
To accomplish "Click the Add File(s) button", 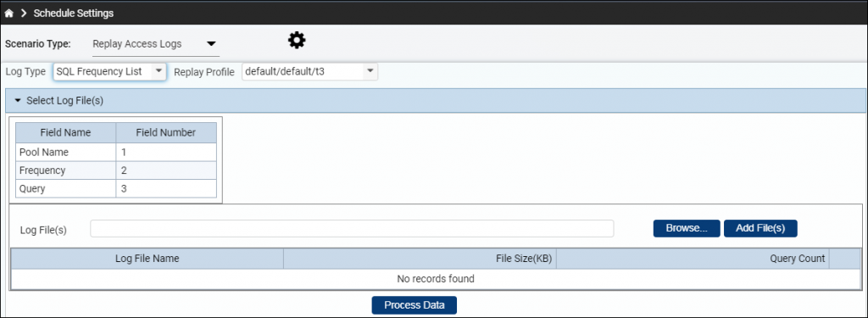I will (x=760, y=228).
